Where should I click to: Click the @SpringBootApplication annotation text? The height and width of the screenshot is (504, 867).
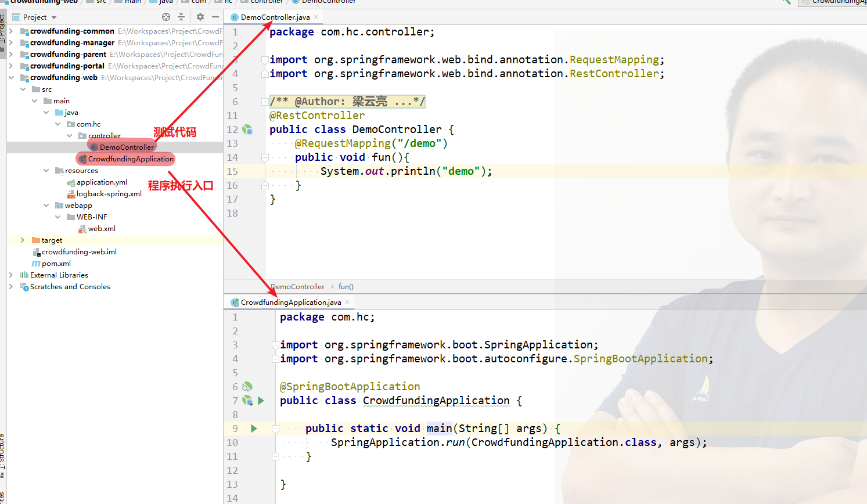pyautogui.click(x=350, y=387)
